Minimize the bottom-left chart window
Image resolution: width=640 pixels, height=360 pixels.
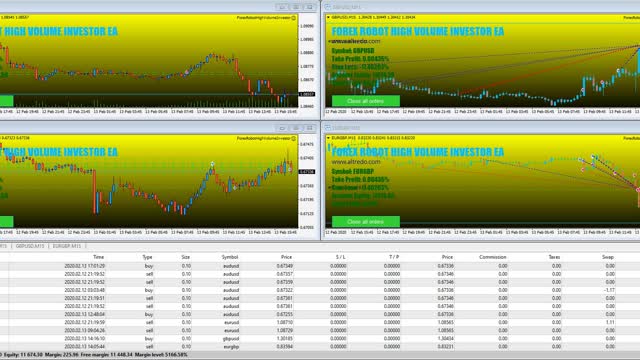pyautogui.click(x=282, y=128)
